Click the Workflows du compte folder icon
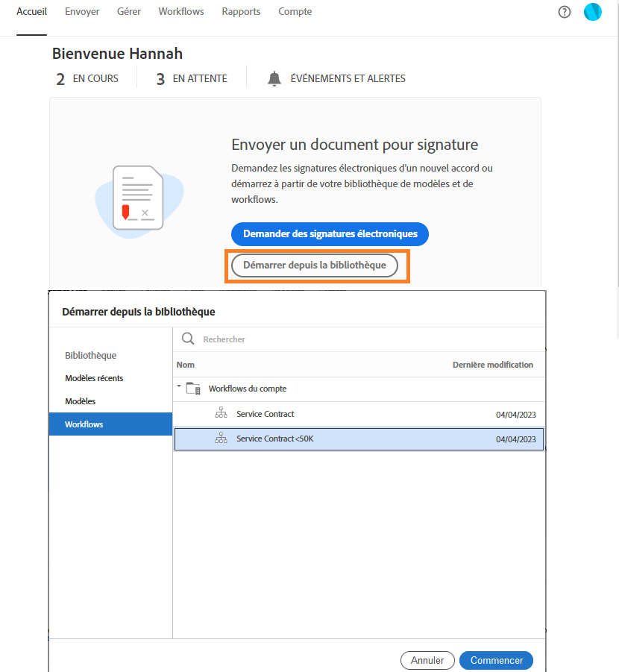 [193, 389]
